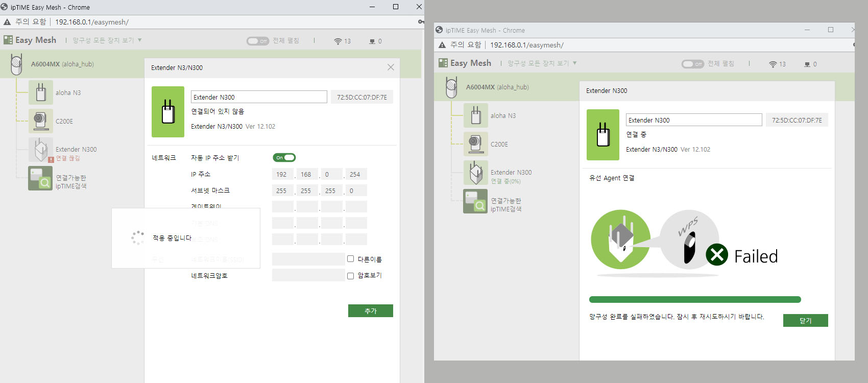The height and width of the screenshot is (383, 868).
Task: Click the 'Ver 12.102' version text in left dialog
Action: [x=260, y=127]
